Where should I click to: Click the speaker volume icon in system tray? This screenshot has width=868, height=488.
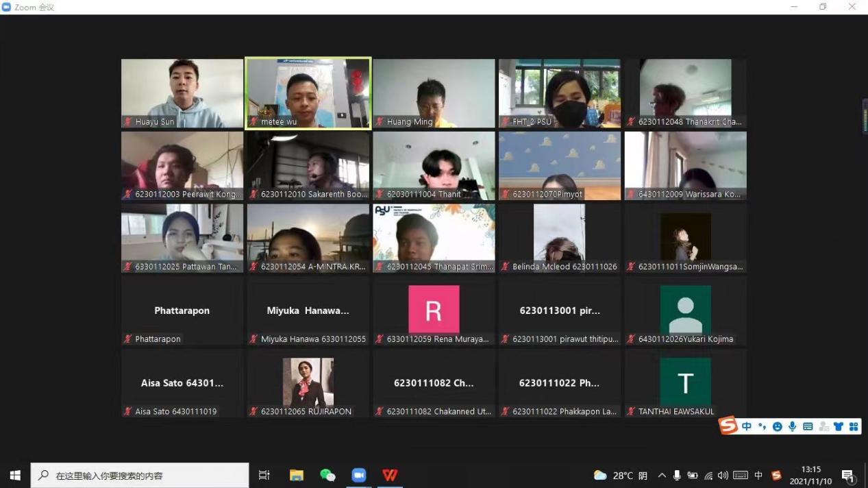coord(723,475)
